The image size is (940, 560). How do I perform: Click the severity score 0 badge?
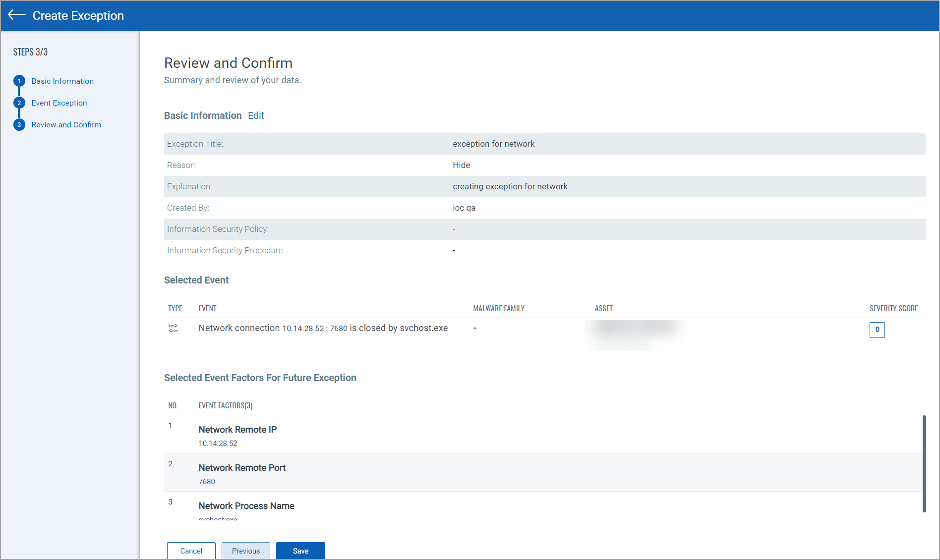pos(877,330)
